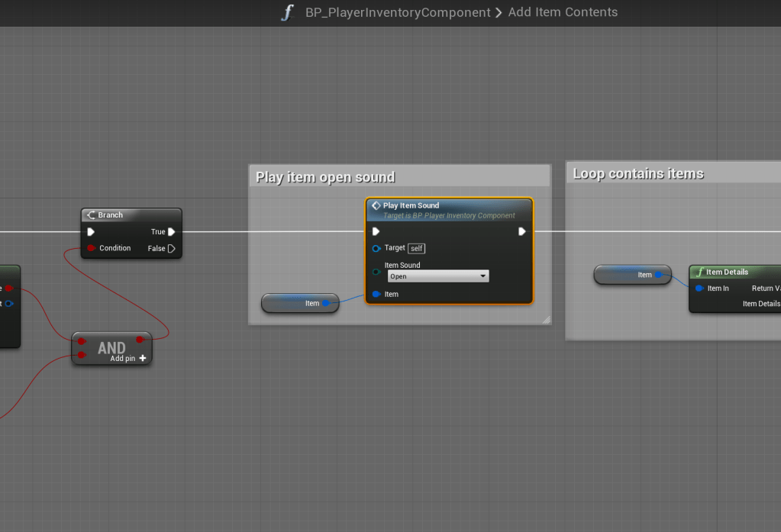Click output pin of Item node in Play item open sound

[326, 303]
